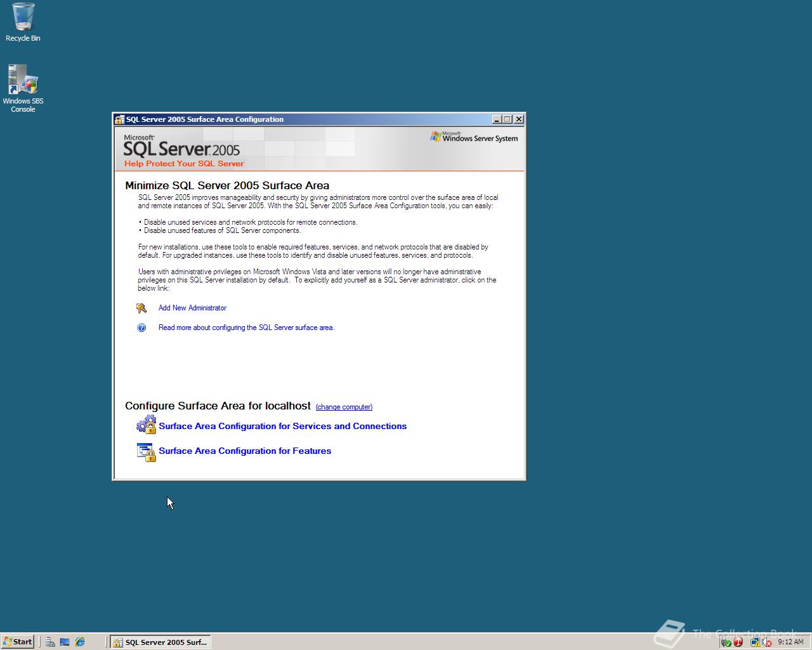Click the plug with green check tray icon
The height and width of the screenshot is (650, 812).
(726, 642)
